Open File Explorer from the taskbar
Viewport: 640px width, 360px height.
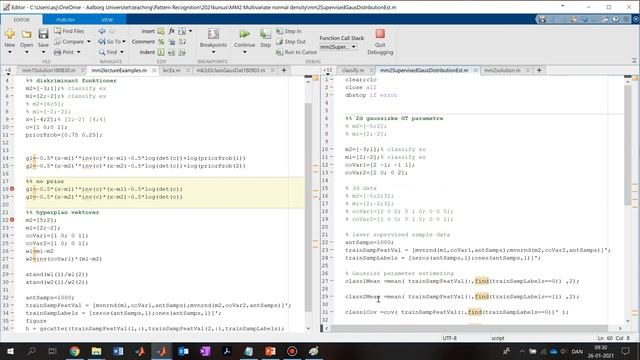tap(96, 351)
